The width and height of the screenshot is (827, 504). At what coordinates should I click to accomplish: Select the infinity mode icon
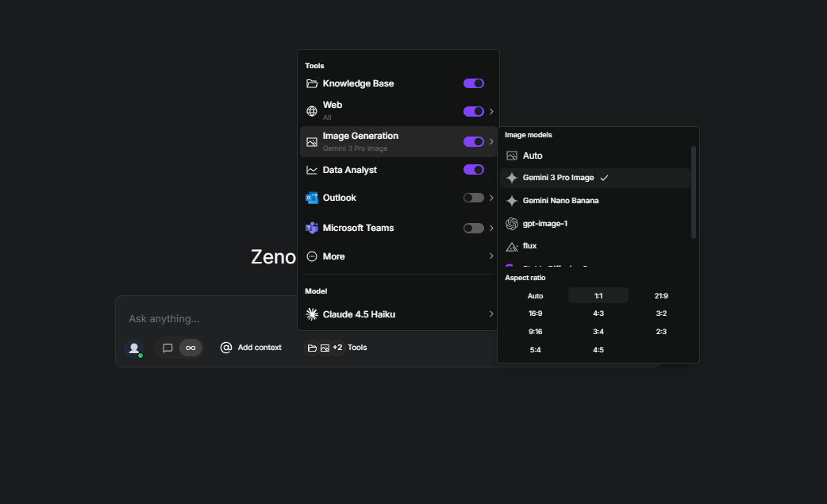[x=190, y=348]
